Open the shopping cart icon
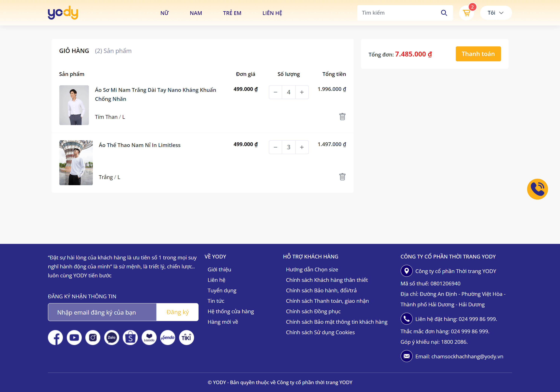The width and height of the screenshot is (560, 392). click(466, 13)
